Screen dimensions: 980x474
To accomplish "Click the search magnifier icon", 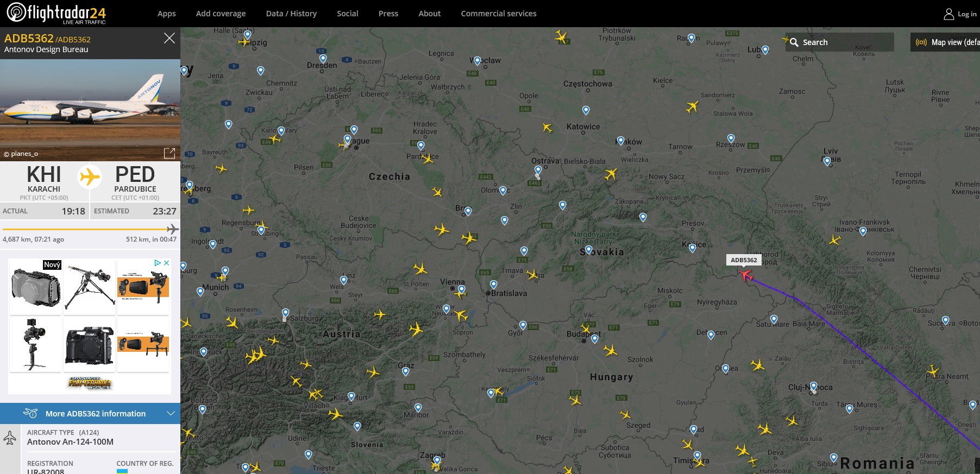I will click(x=794, y=42).
